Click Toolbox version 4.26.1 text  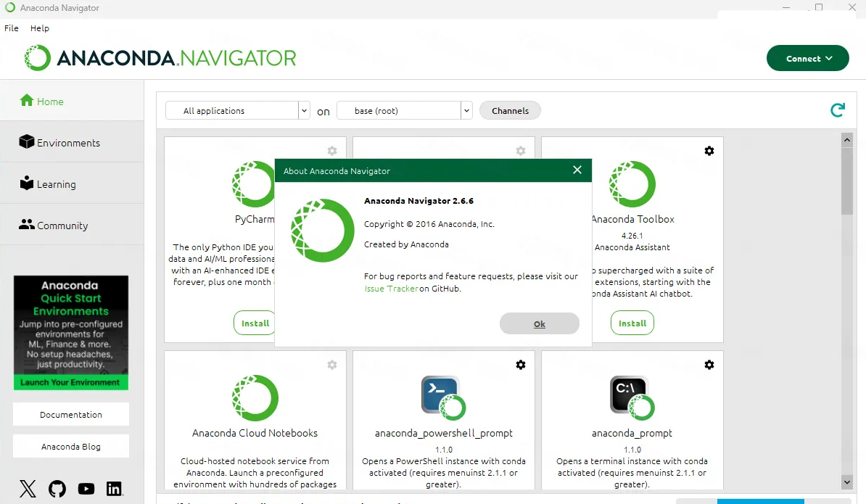coord(632,236)
